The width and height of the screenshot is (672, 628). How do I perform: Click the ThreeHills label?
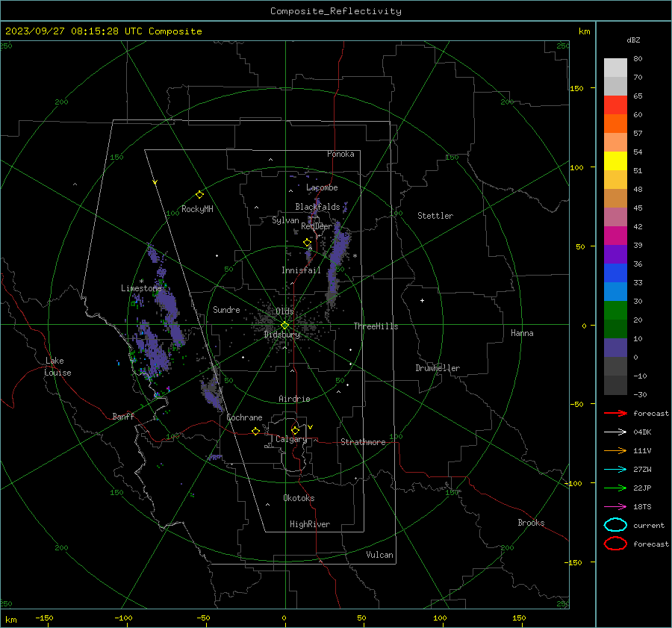pos(376,326)
